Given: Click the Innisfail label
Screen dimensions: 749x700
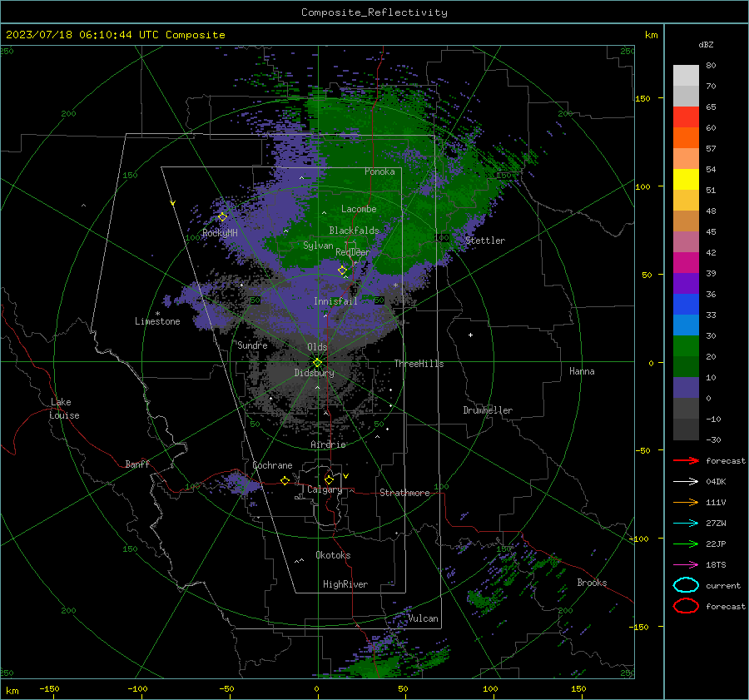Looking at the screenshot, I should (335, 301).
